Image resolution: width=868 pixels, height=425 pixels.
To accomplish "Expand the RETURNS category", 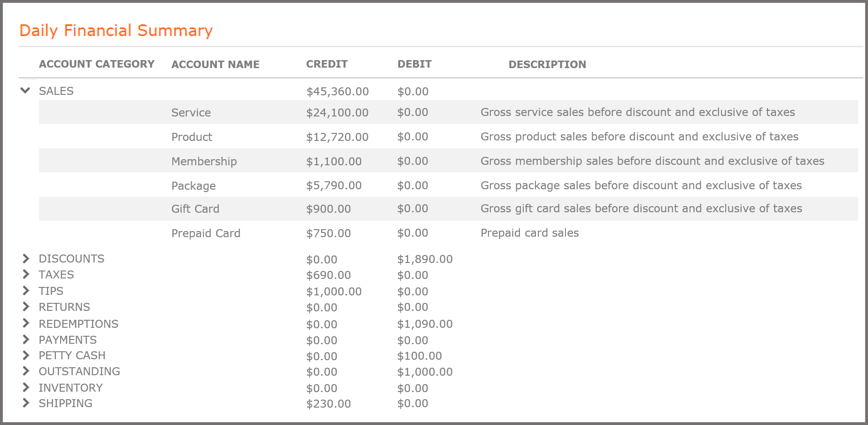I will (26, 306).
